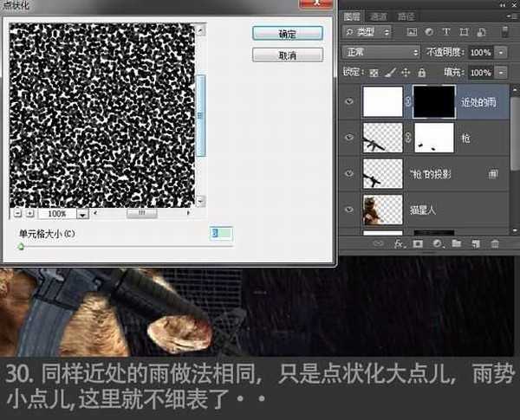Hide the 猫星人 layer
520x420 pixels.
(350, 210)
